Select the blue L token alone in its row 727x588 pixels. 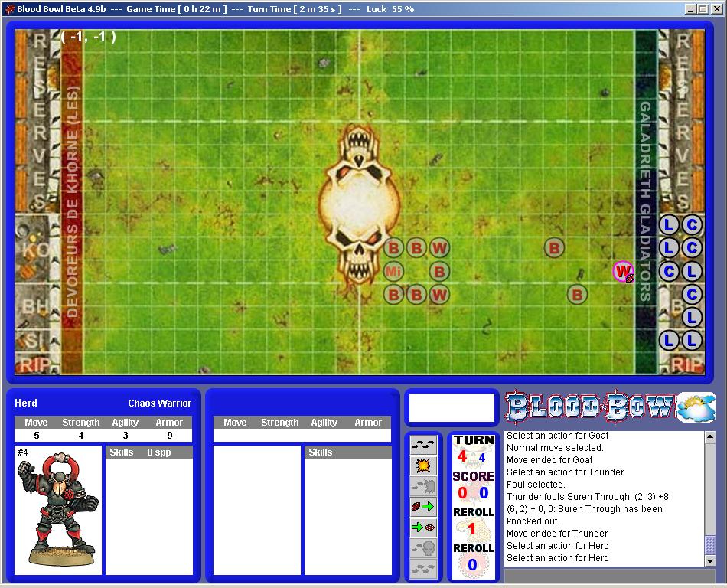click(x=692, y=317)
